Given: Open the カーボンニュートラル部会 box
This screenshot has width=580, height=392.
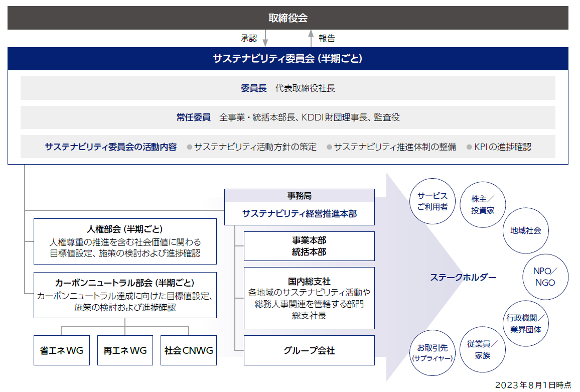Looking at the screenshot, I should tap(125, 295).
